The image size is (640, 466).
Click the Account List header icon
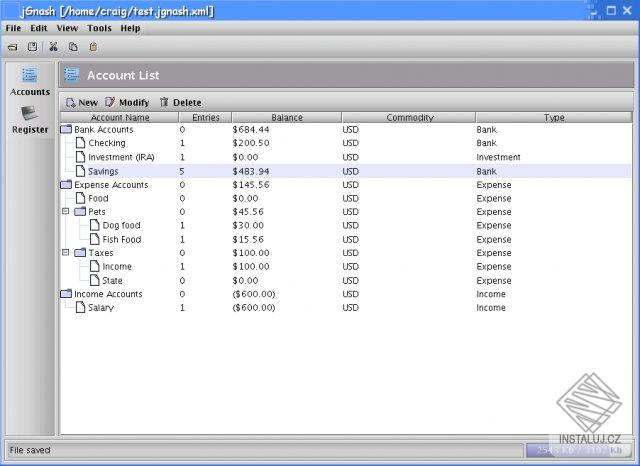71,75
